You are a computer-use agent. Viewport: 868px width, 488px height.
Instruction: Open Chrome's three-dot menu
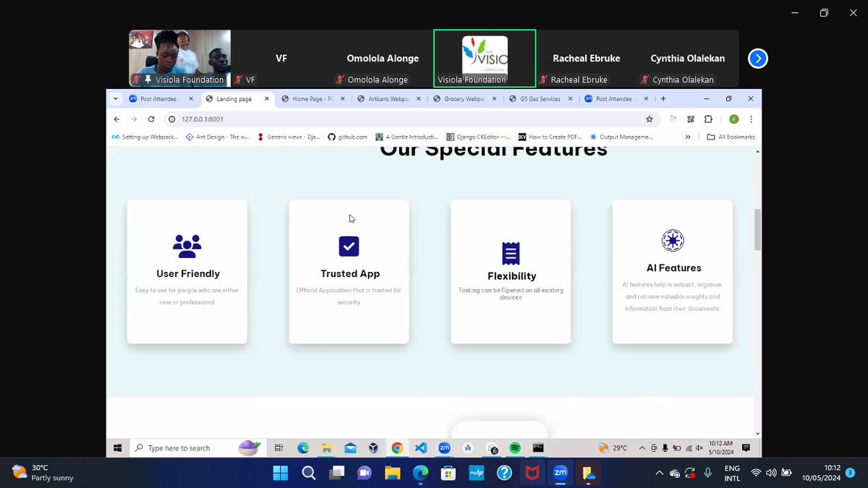(x=750, y=119)
